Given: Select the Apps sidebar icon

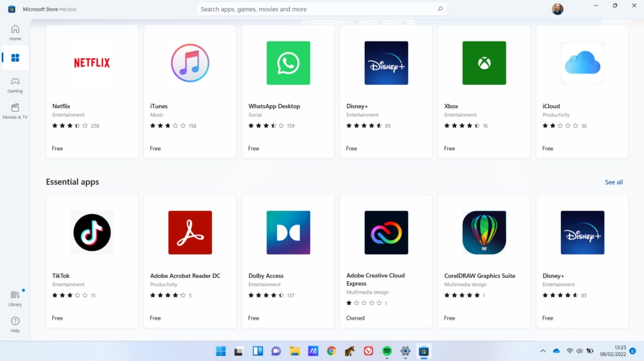Looking at the screenshot, I should 15,58.
